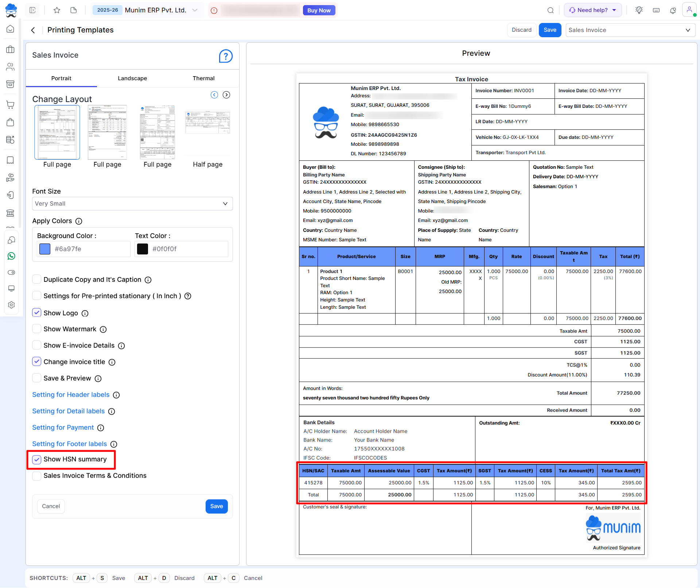Click the star favorite icon in top bar
This screenshot has width=700, height=588.
[57, 10]
